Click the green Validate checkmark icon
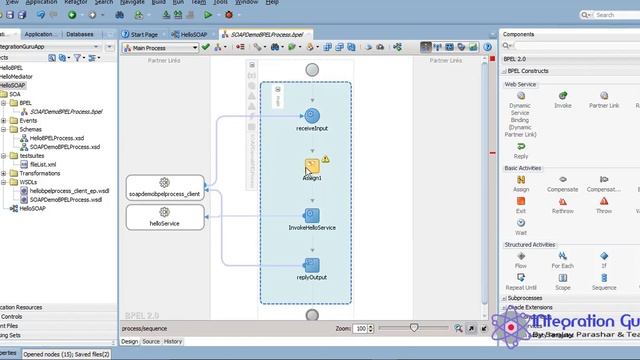The image size is (640, 360). click(x=206, y=47)
